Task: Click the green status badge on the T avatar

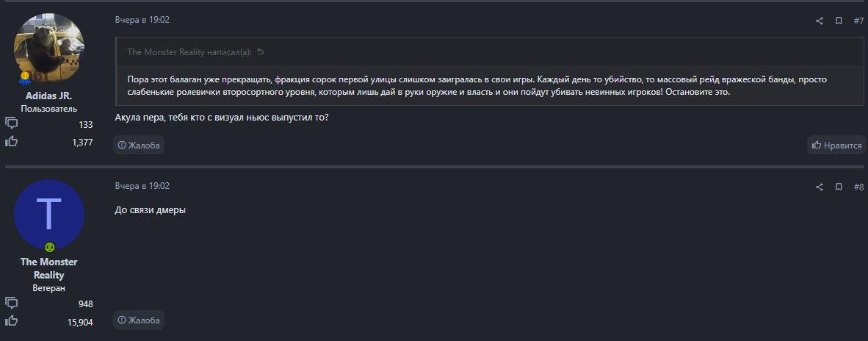Action: pos(50,248)
